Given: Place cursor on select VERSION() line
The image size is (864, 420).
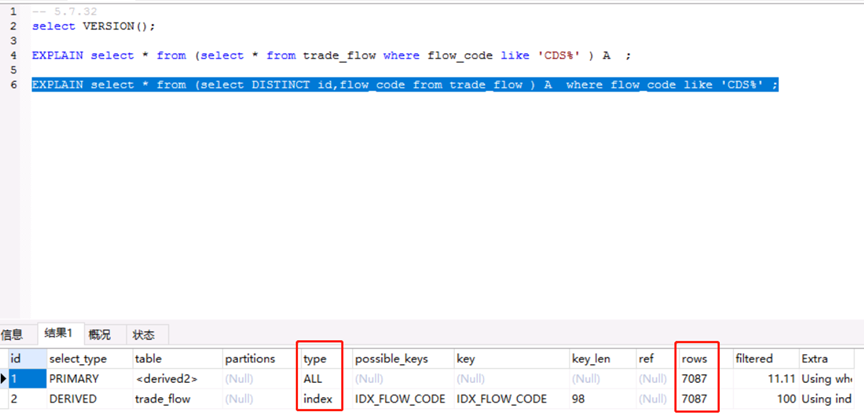Looking at the screenshot, I should 94,26.
